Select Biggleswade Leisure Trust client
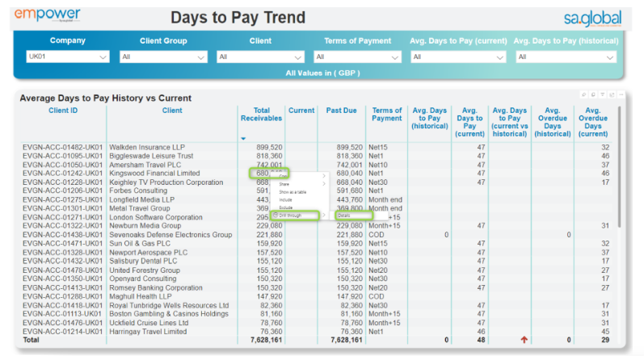The height and width of the screenshot is (356, 644). (151, 156)
